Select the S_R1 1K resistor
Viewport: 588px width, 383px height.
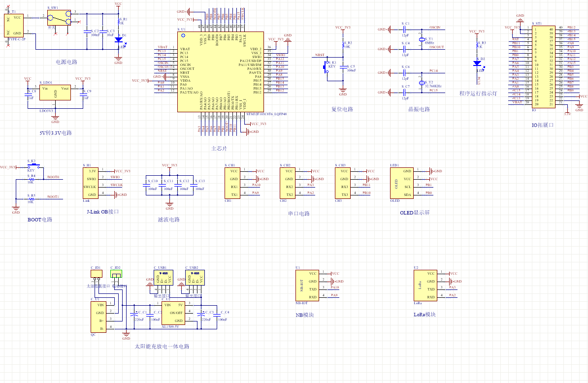pos(119,21)
